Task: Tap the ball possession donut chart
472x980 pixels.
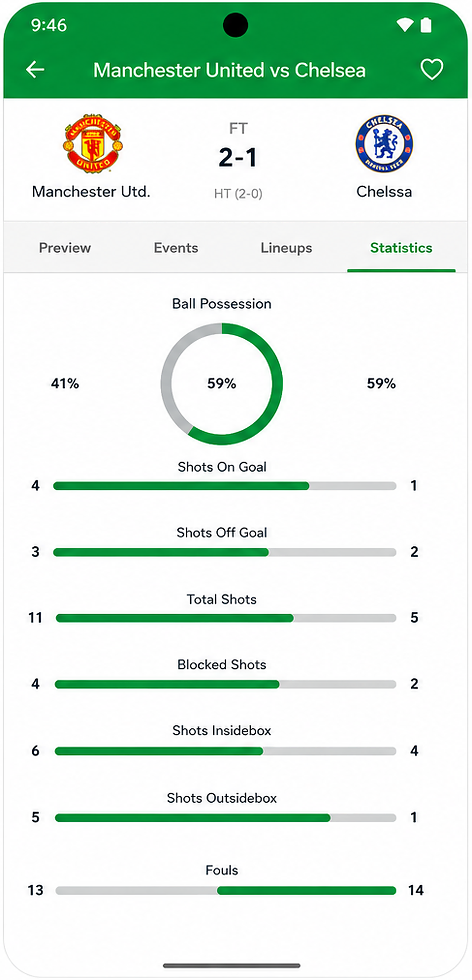Action: pos(222,384)
